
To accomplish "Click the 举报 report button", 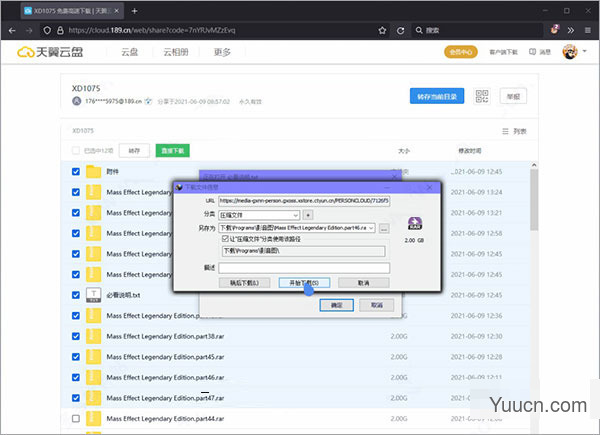I will coord(513,96).
